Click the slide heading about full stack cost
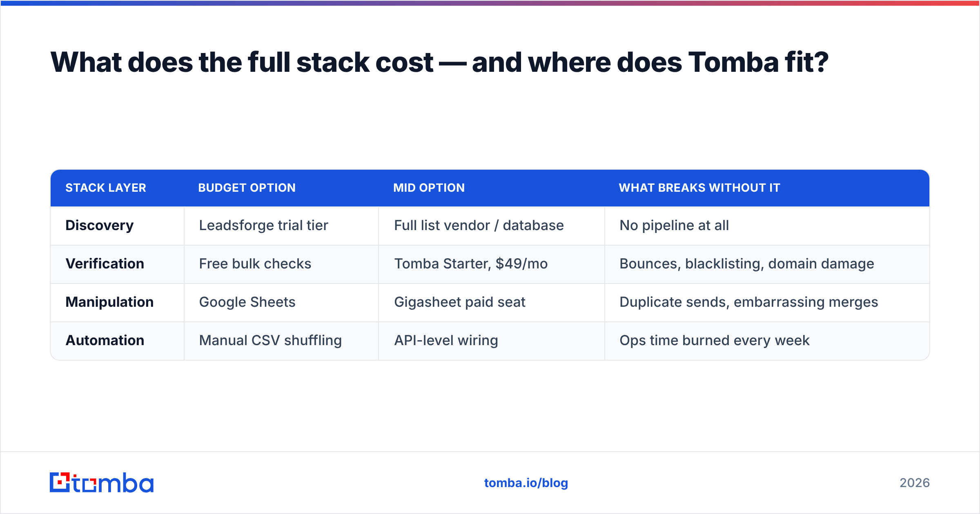 439,62
